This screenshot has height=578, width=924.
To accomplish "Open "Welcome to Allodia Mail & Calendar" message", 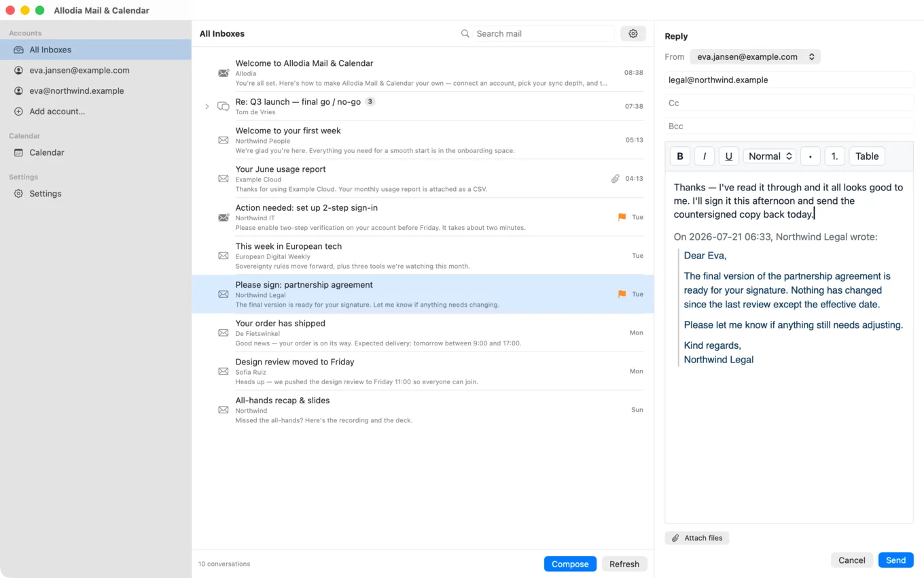I will (x=423, y=73).
